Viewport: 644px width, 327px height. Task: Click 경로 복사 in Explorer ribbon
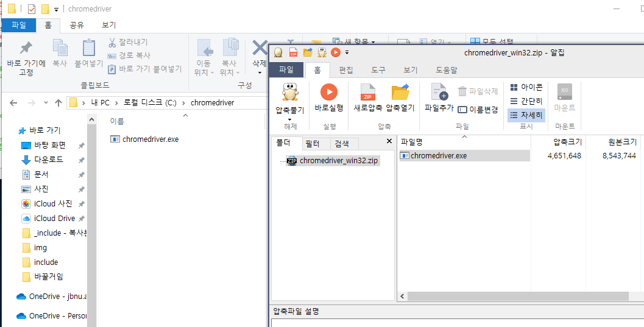[x=129, y=55]
